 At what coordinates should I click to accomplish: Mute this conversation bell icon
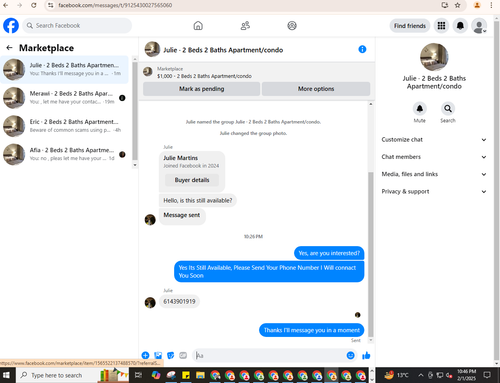pos(420,109)
